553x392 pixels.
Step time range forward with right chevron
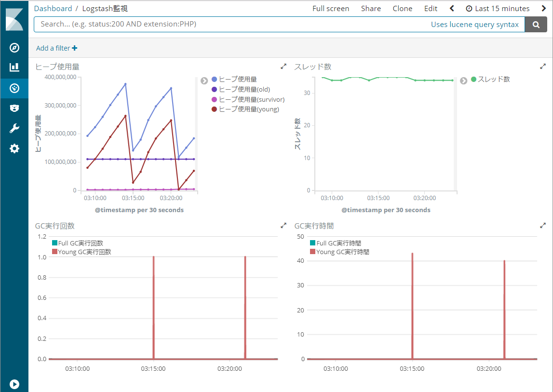(543, 9)
